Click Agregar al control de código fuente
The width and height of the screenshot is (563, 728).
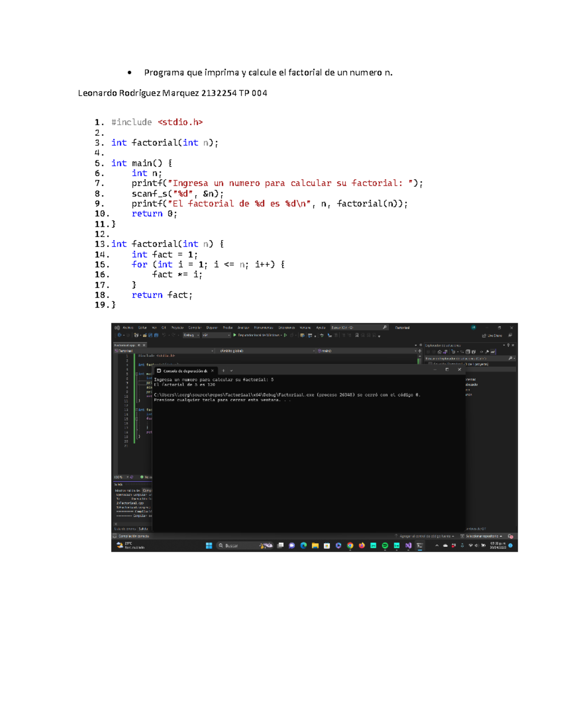tap(427, 536)
